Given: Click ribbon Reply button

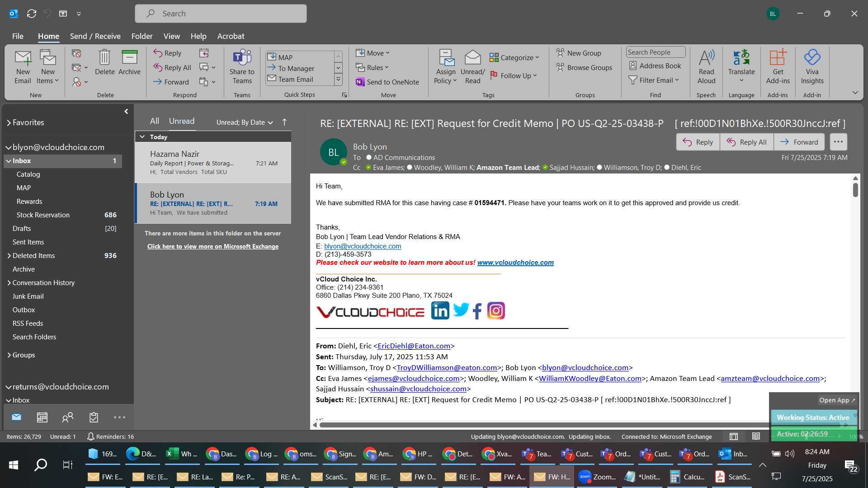Looking at the screenshot, I should click(x=167, y=53).
